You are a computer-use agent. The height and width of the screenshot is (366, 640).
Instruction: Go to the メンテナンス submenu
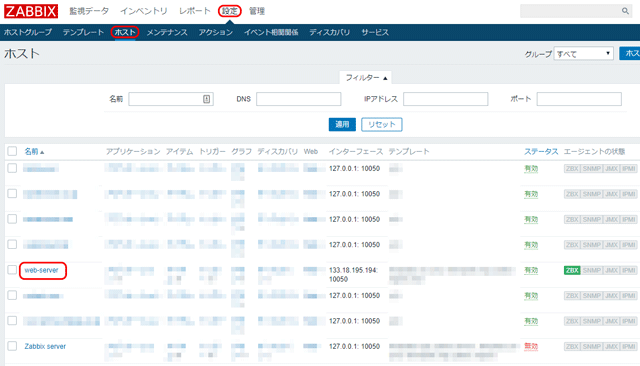[167, 32]
